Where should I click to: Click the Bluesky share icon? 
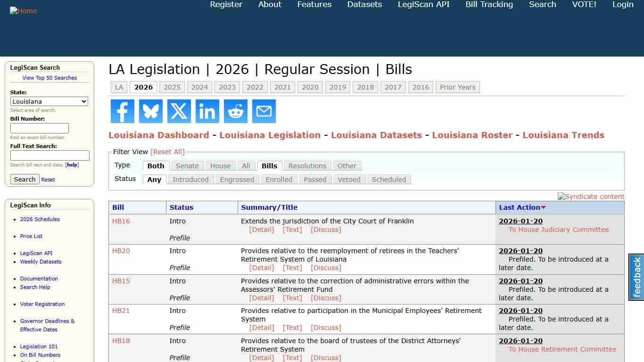[150, 111]
